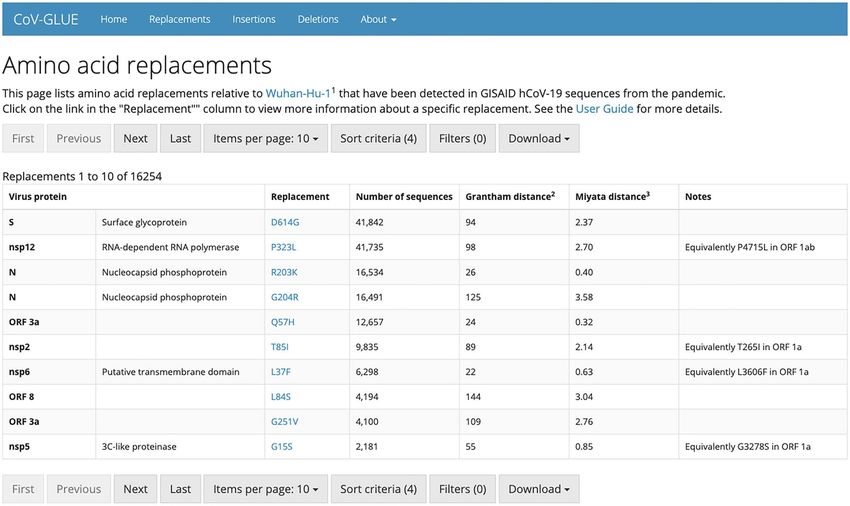Expand the top Download dropdown
This screenshot has height=506, width=850.
coord(539,138)
